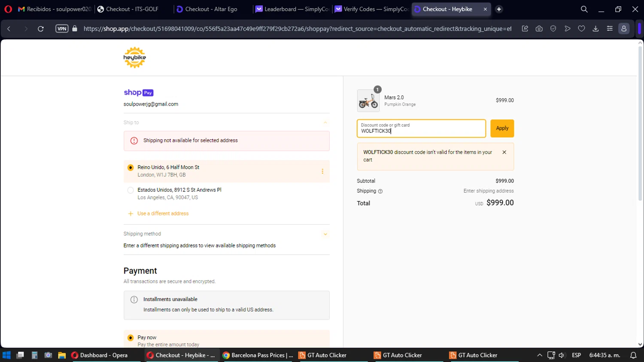This screenshot has width=644, height=362.
Task: Click the heart bookmark icon
Action: (x=581, y=29)
